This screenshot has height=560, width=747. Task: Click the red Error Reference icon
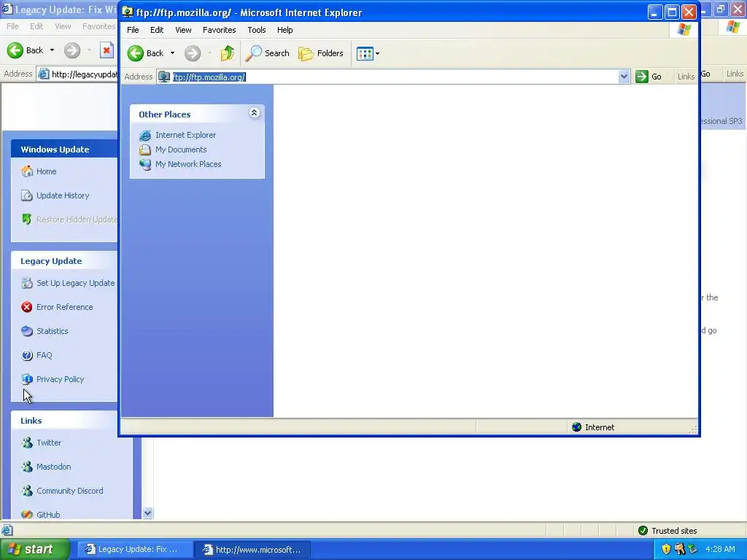pyautogui.click(x=27, y=307)
